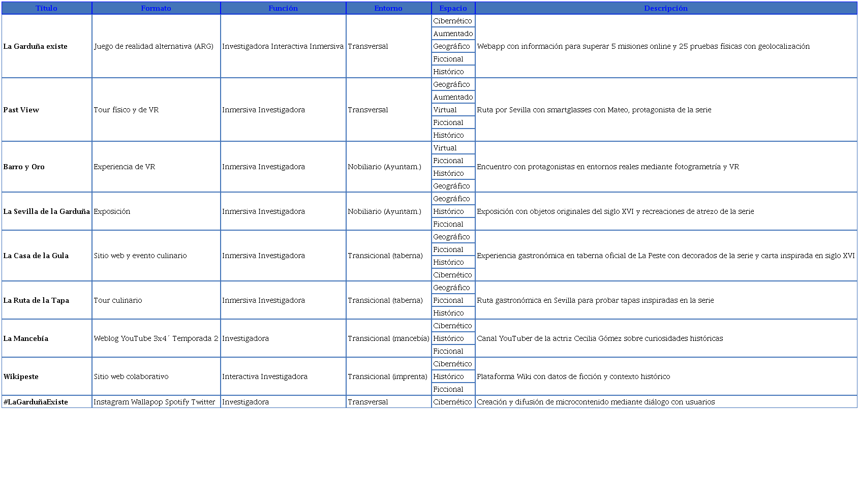Image resolution: width=859 pixels, height=504 pixels.
Task: Click the Transicional (mancebía) environment cell
Action: pyautogui.click(x=388, y=338)
